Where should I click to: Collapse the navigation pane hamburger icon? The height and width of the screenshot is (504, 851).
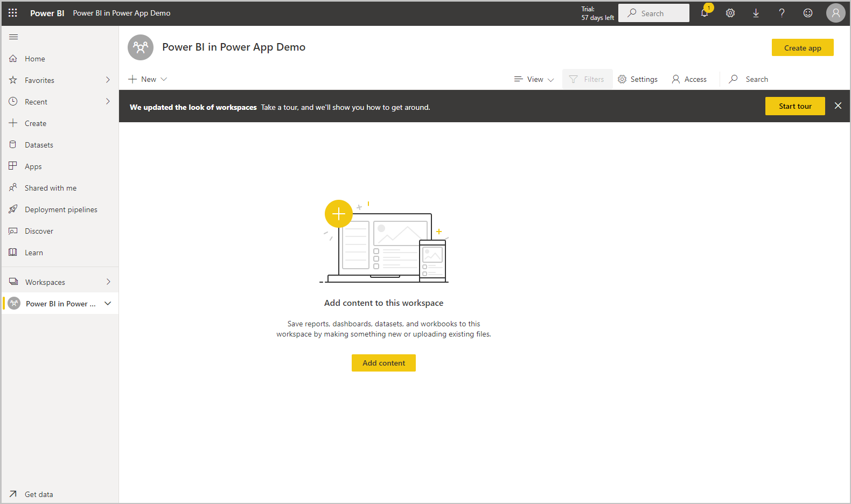tap(13, 37)
